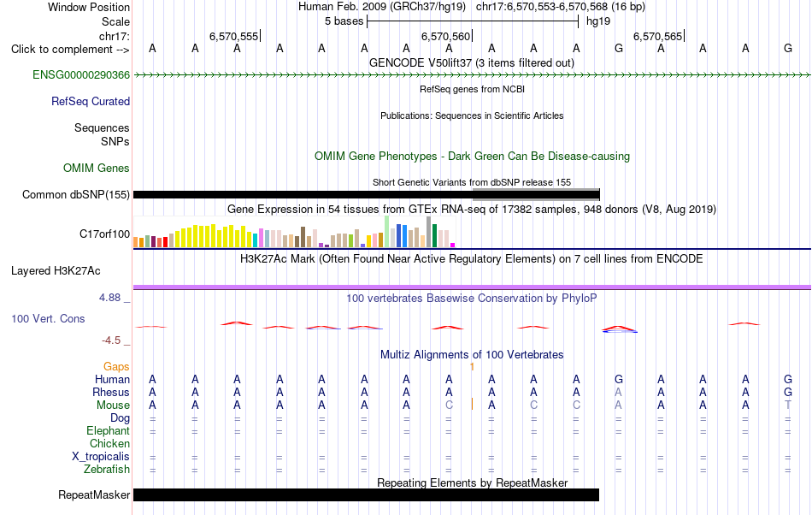
Task: Click the magenta GTEx expression bar
Action: coord(453,245)
